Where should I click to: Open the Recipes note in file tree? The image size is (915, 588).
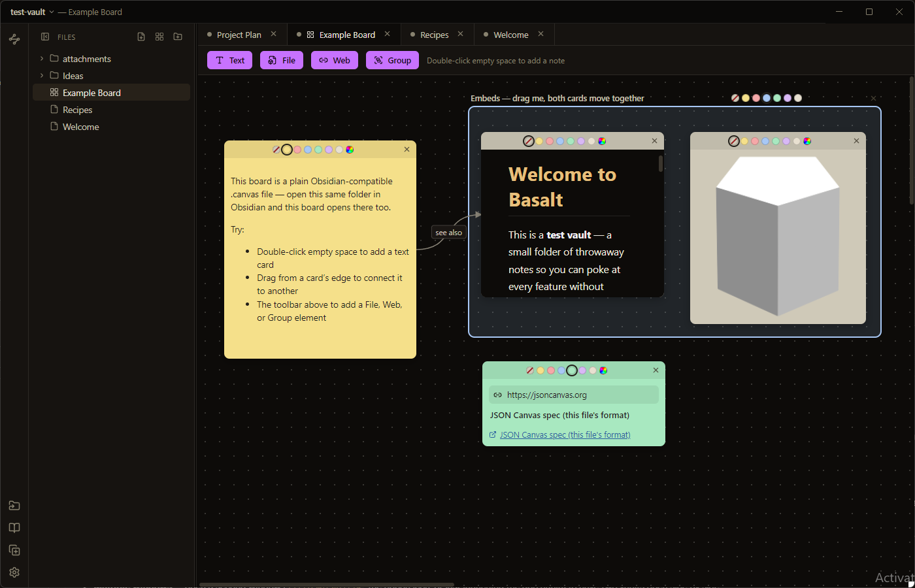coord(111,110)
